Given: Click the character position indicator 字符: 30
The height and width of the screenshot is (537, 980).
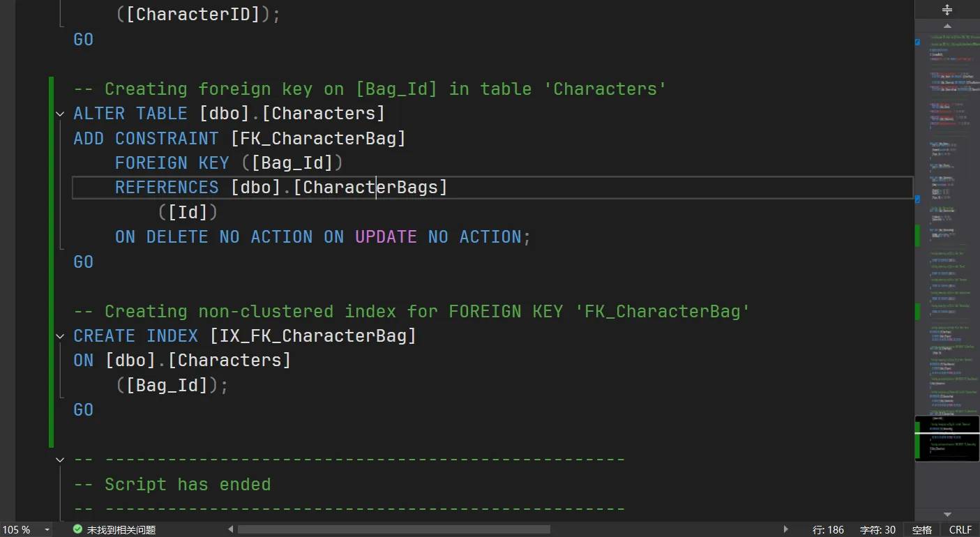Looking at the screenshot, I should click(x=877, y=530).
